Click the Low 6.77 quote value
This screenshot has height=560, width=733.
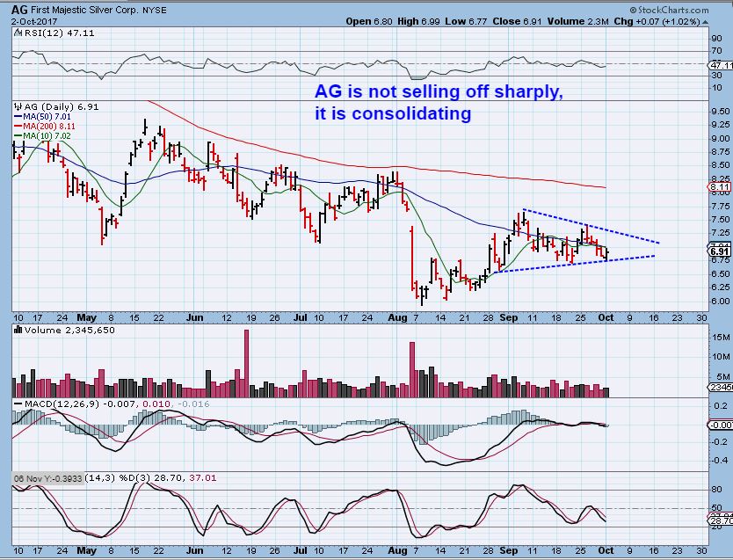click(466, 21)
